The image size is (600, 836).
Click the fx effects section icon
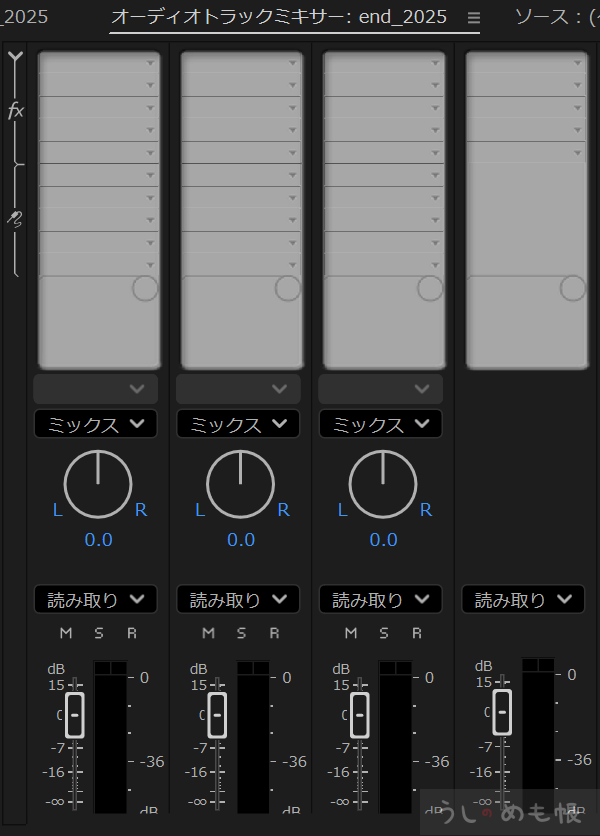[16, 111]
